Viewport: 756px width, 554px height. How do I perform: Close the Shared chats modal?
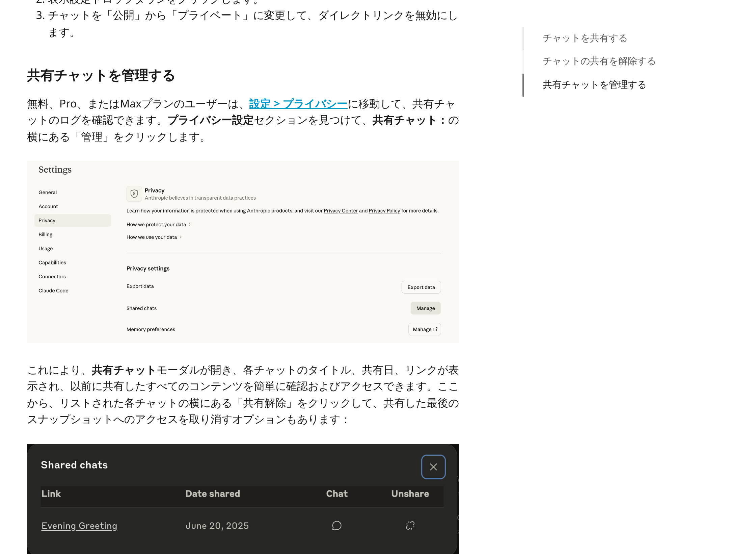(x=433, y=467)
